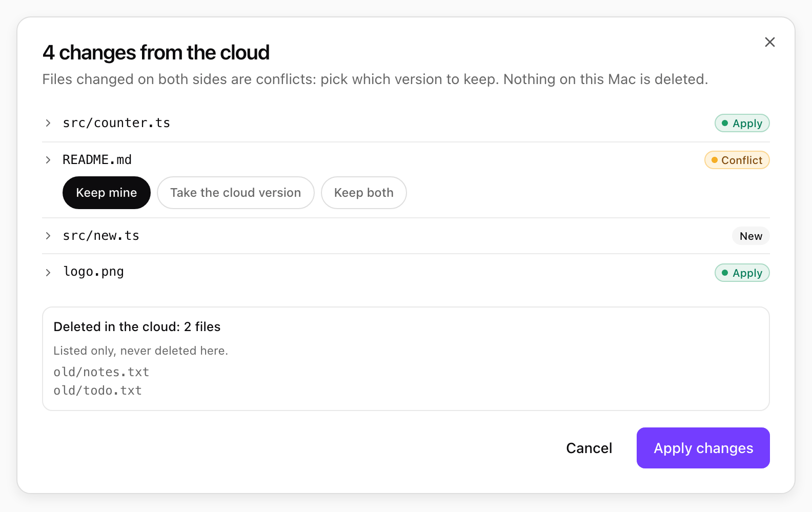Expand the logo.png row chevron
Image resolution: width=812 pixels, height=512 pixels.
48,273
